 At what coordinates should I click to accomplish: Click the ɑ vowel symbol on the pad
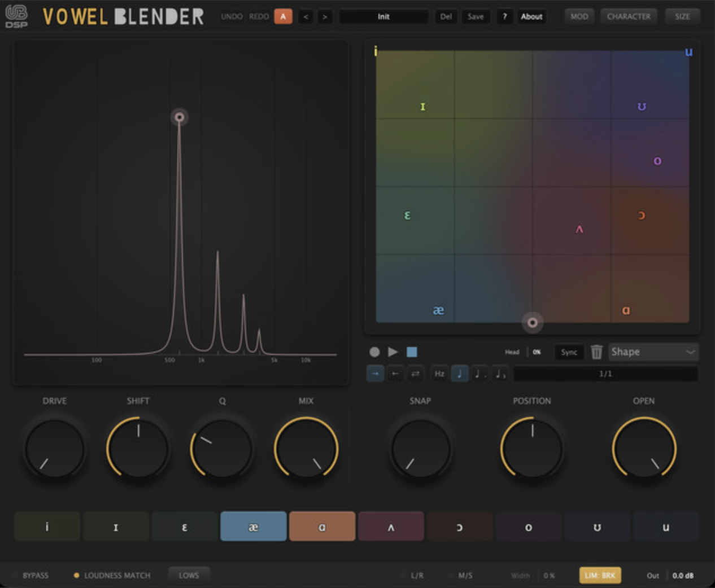(x=626, y=310)
